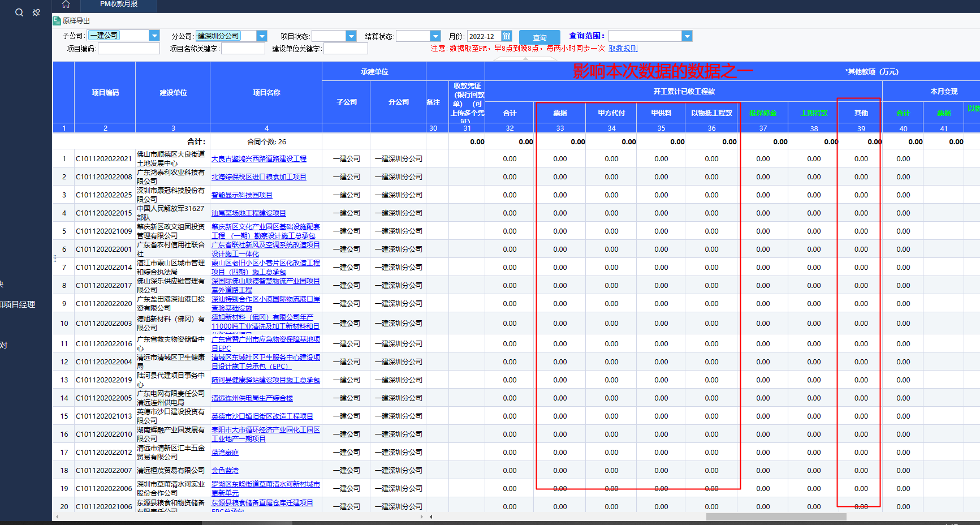Click the 原样导出 export icon
This screenshot has height=525, width=980.
pyautogui.click(x=57, y=21)
